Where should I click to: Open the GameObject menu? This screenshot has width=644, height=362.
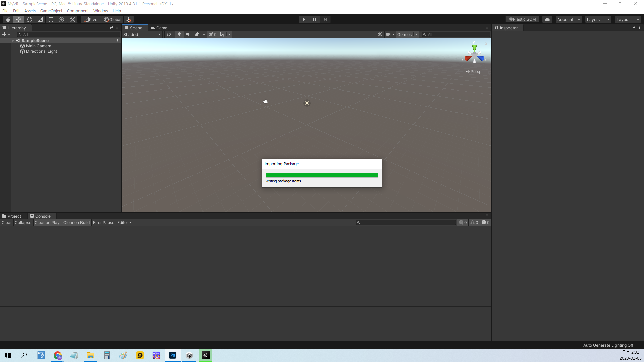(51, 11)
